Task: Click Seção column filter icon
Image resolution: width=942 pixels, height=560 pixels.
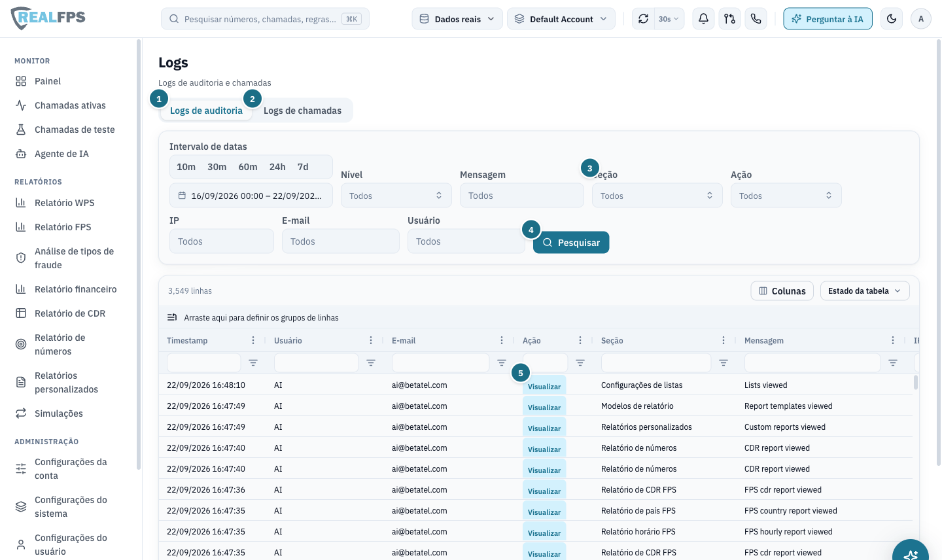Action: [724, 362]
